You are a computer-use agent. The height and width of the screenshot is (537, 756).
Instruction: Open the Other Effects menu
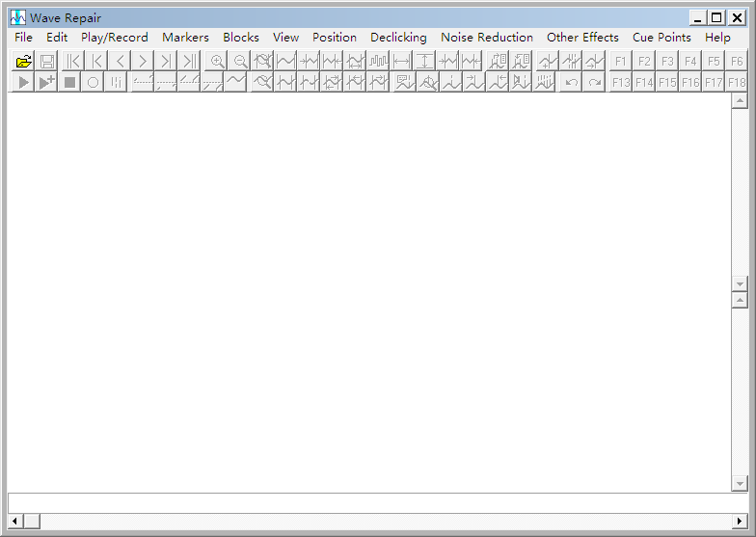pos(582,37)
